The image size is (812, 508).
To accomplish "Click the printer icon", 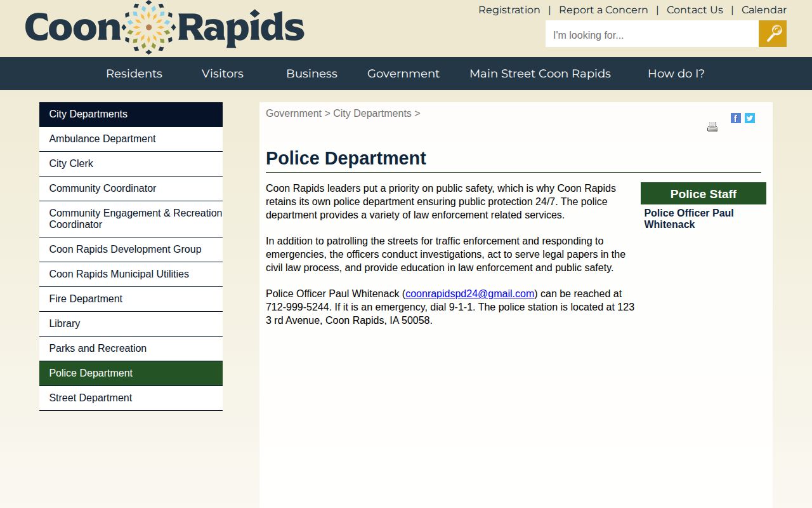I will click(x=712, y=126).
